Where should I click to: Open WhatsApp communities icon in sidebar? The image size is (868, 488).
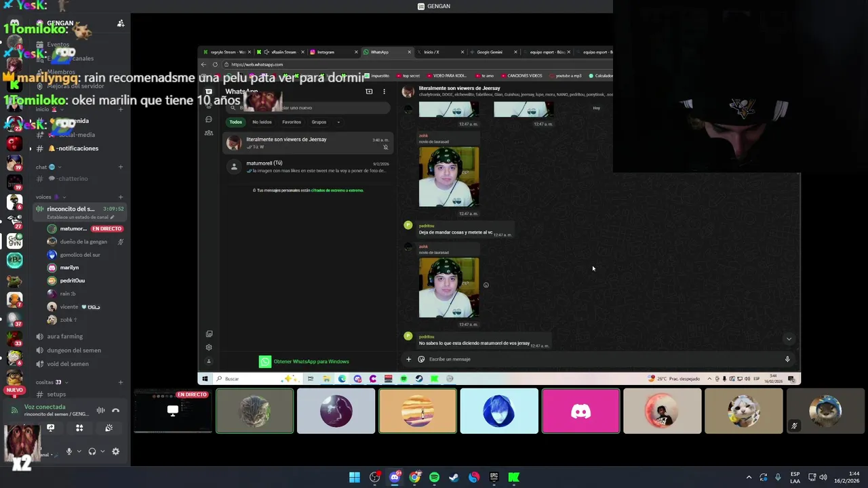coord(209,133)
